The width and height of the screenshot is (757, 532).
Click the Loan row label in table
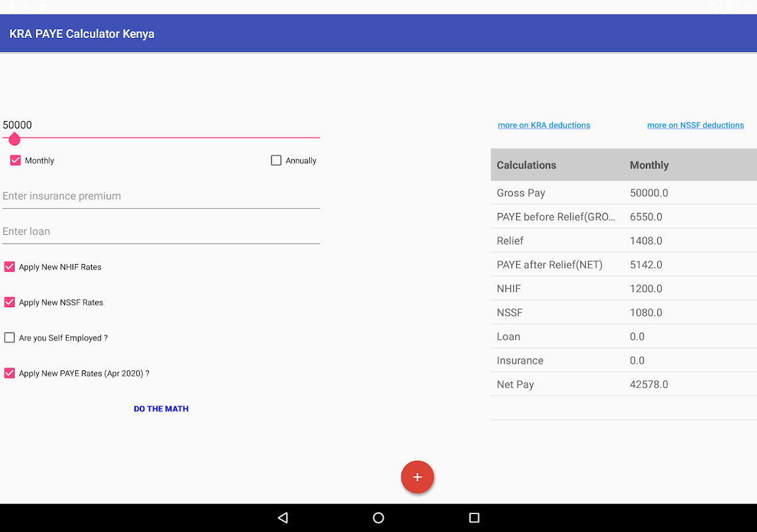click(508, 336)
